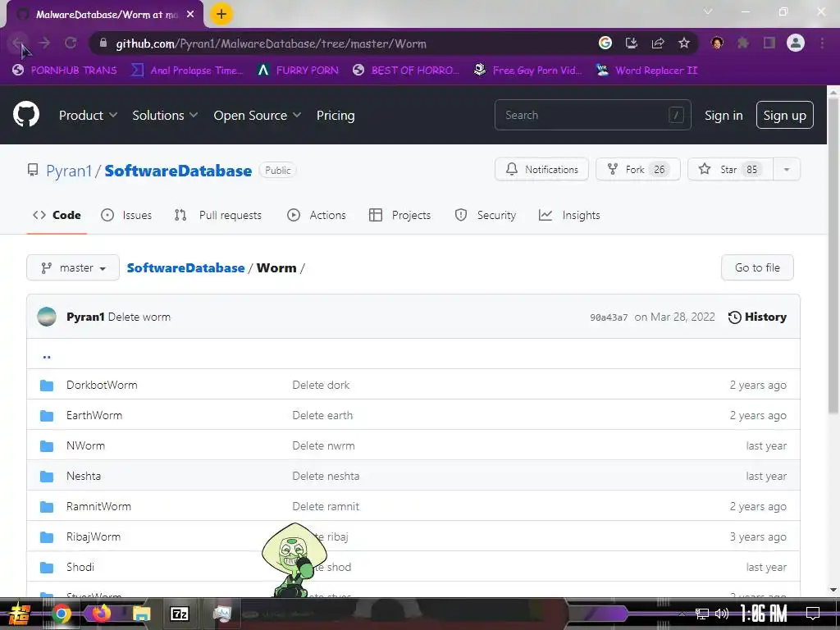
Task: Open the Pricing page
Action: point(336,115)
